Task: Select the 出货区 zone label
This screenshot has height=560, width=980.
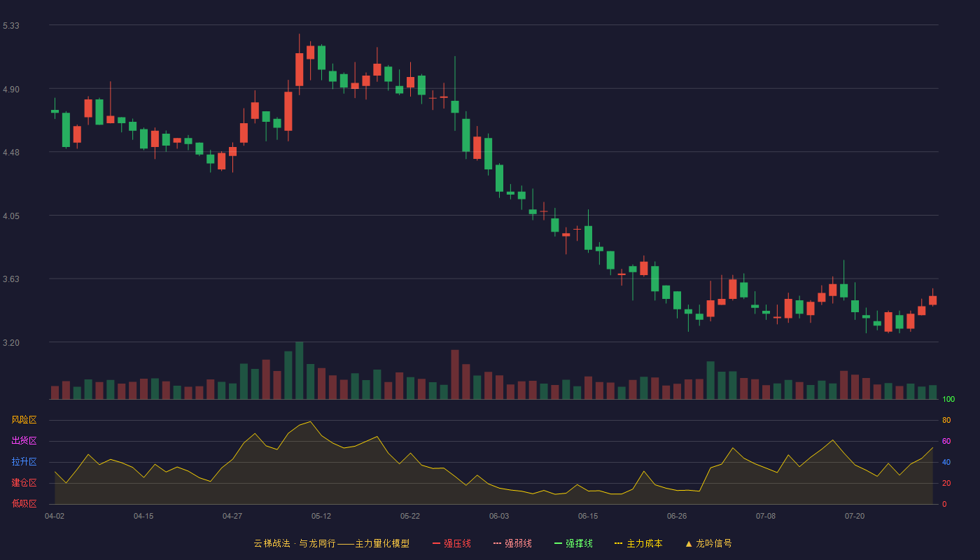Action: (24, 441)
